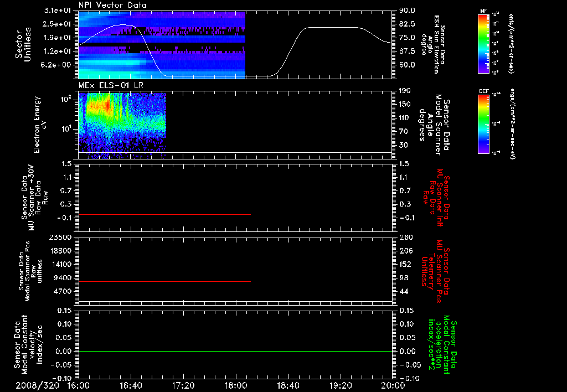
Task: Select the Electron Energy eV axis label
Action: click(x=40, y=125)
